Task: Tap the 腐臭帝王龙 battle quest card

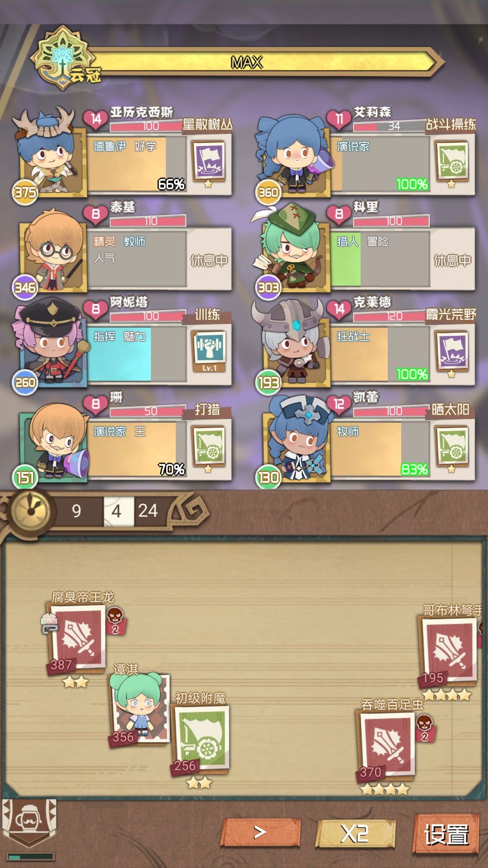Action: [78, 638]
